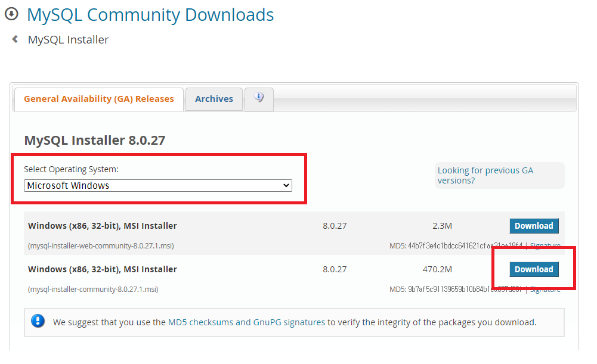Click the 470.2M file size value

437,269
